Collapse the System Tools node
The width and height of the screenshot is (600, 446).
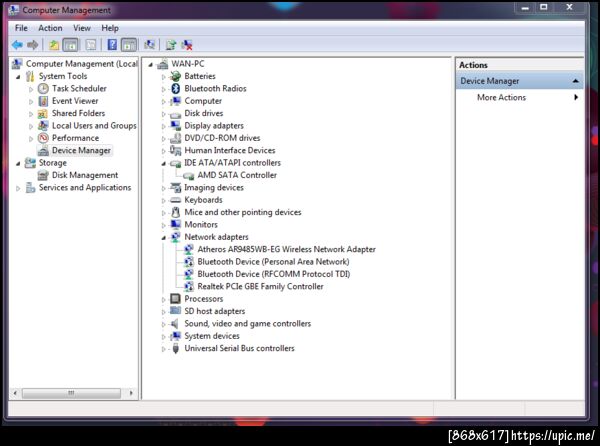18,77
